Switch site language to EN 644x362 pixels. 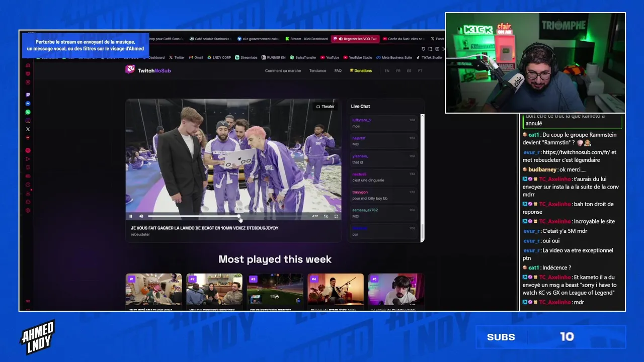[x=387, y=71]
